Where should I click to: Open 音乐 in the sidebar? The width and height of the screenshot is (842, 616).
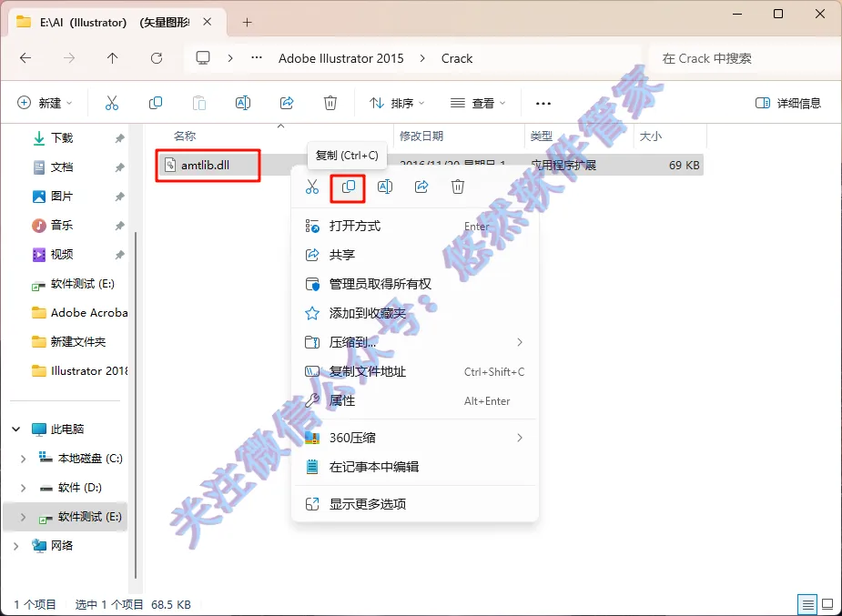[62, 226]
